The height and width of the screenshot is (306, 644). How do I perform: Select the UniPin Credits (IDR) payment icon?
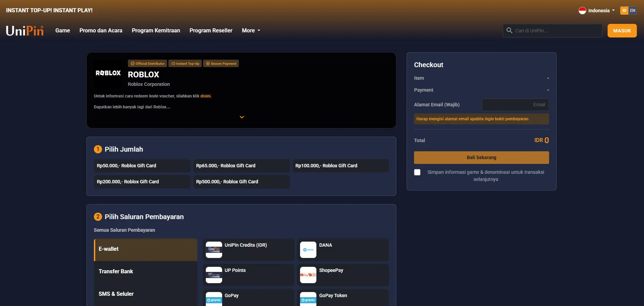[x=214, y=250]
